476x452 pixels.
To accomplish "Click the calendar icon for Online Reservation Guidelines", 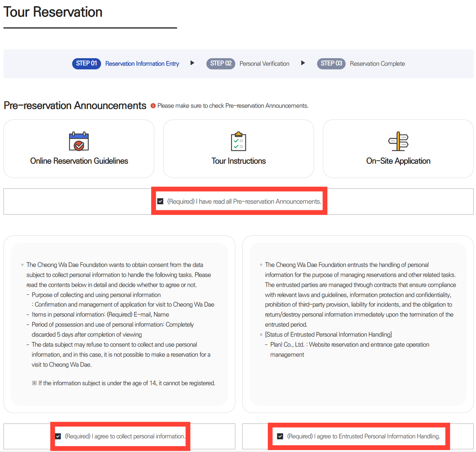I will [x=79, y=141].
